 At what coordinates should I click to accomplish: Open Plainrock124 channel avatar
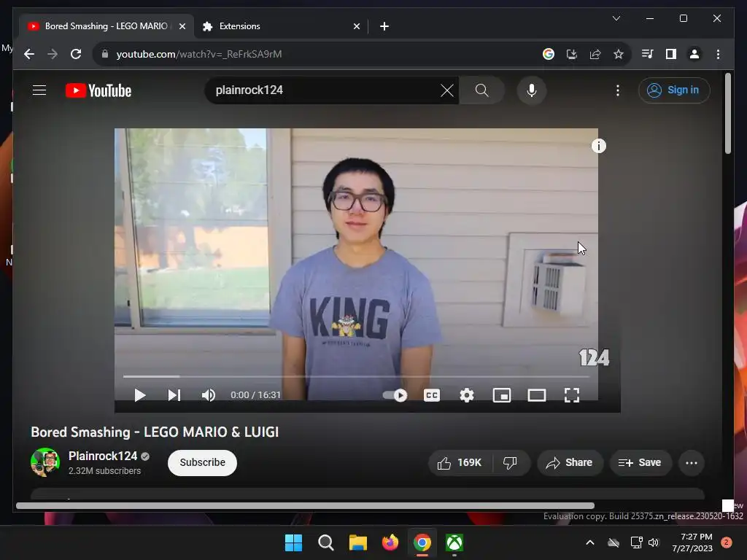coord(45,462)
